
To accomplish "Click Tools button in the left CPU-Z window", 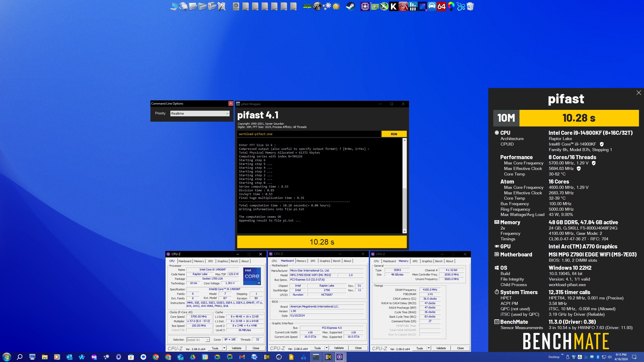I will [215, 348].
